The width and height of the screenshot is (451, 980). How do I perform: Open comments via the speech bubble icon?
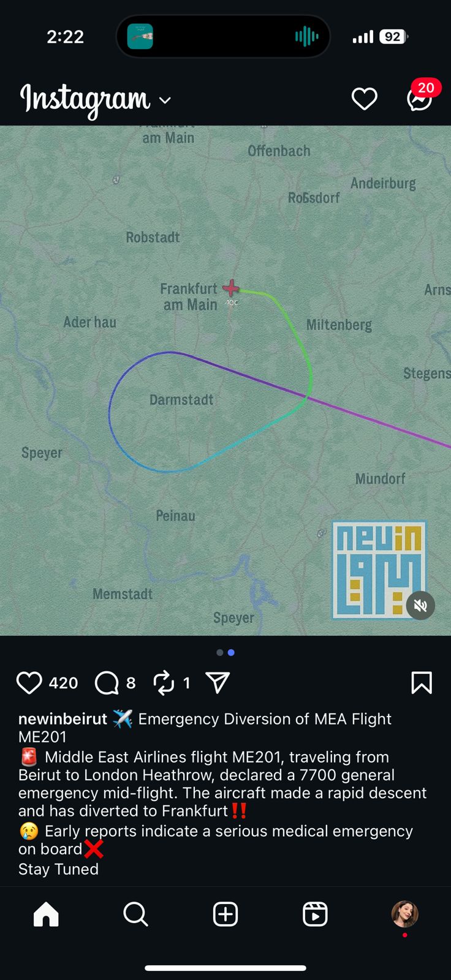coord(107,682)
